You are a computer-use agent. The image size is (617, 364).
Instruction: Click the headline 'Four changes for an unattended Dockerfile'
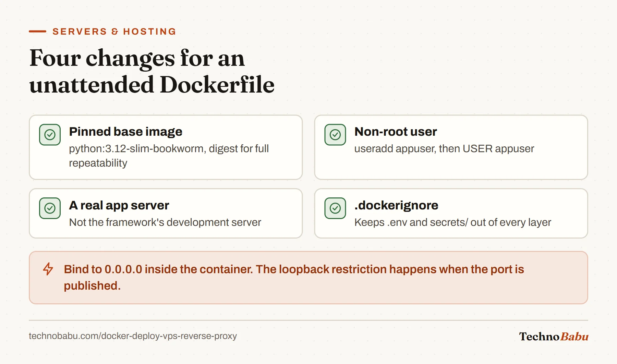(x=152, y=71)
